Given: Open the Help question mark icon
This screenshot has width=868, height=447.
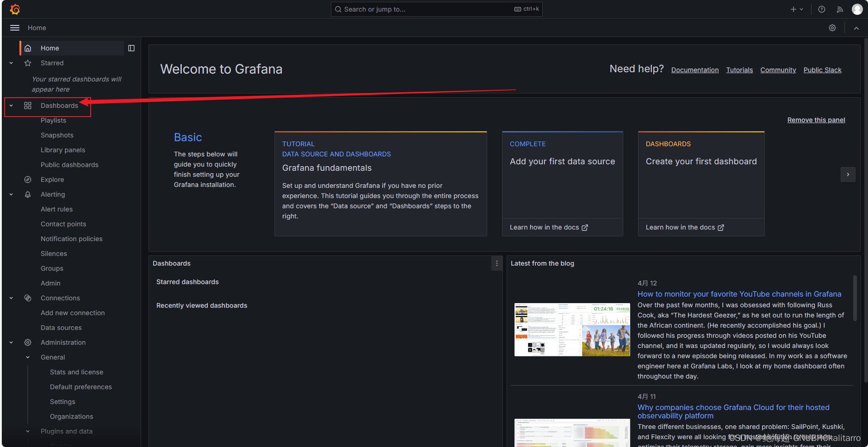Looking at the screenshot, I should click(822, 9).
